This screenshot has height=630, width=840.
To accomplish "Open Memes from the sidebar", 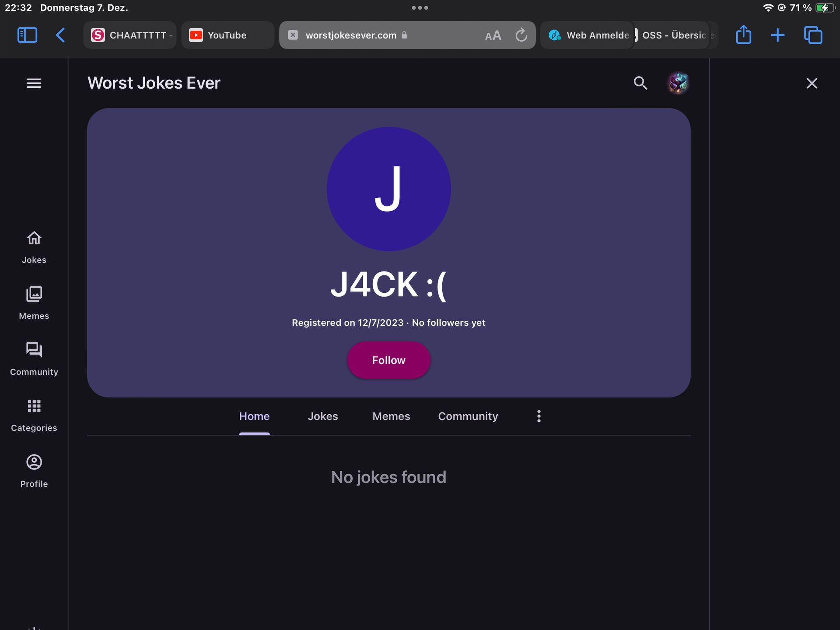I will point(34,303).
